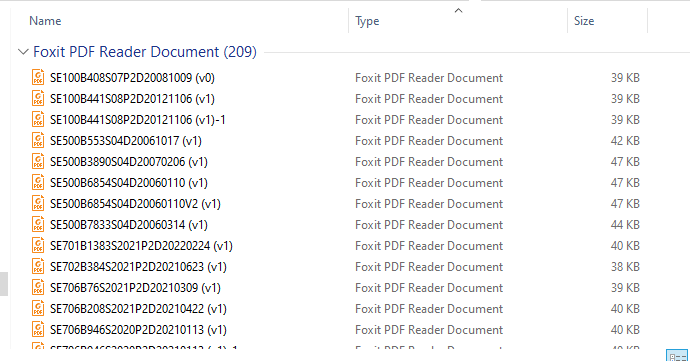Select the icon for SE706B946S2020P2D20210113 (v1)
Image resolution: width=690 pixels, height=361 pixels.
click(x=38, y=329)
